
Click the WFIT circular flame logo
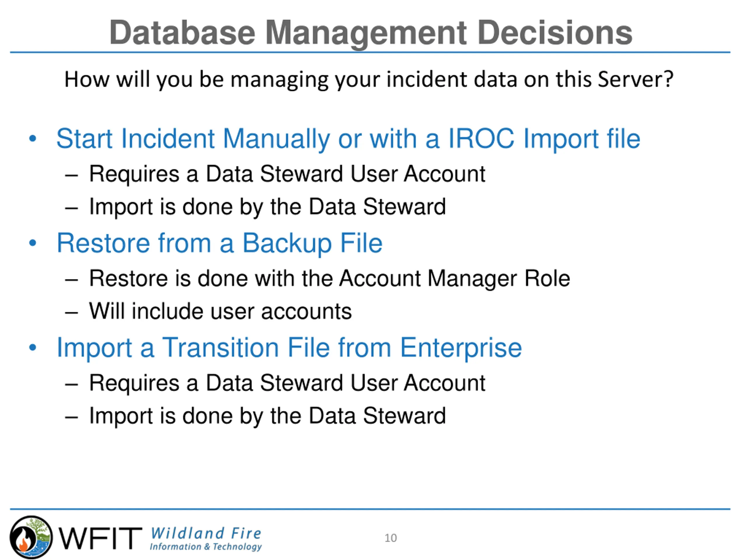pos(31,537)
